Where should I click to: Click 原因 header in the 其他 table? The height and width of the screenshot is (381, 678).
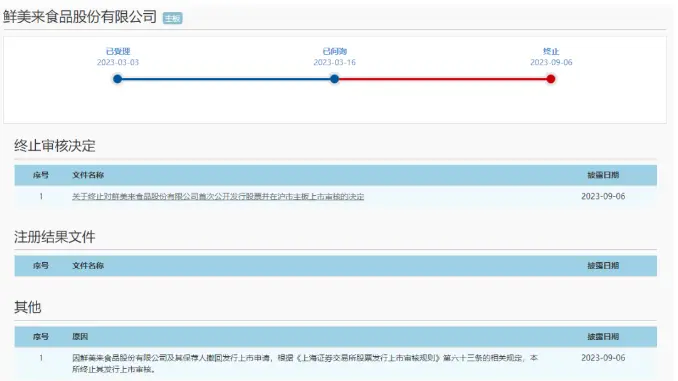click(x=80, y=336)
